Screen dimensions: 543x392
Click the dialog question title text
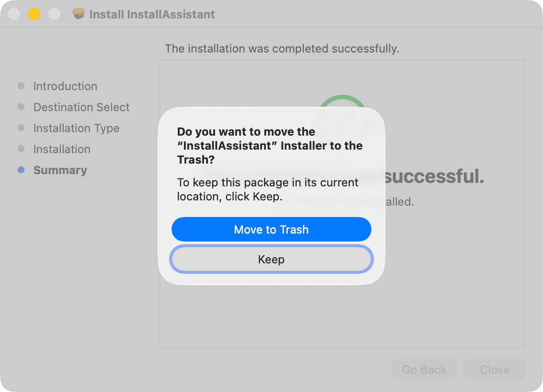270,145
